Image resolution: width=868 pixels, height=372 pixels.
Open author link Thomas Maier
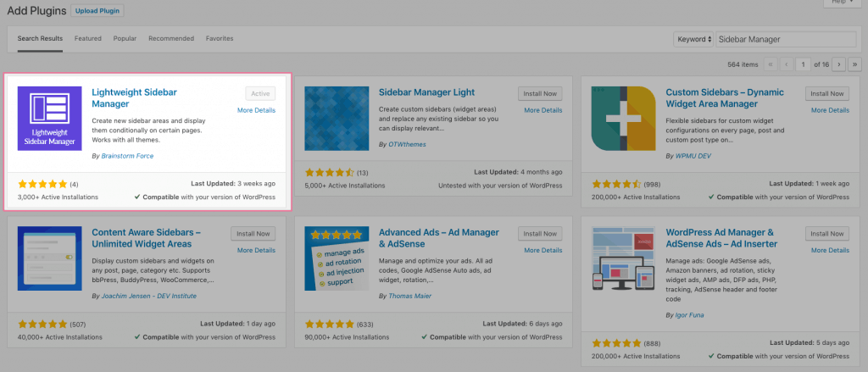tap(409, 297)
